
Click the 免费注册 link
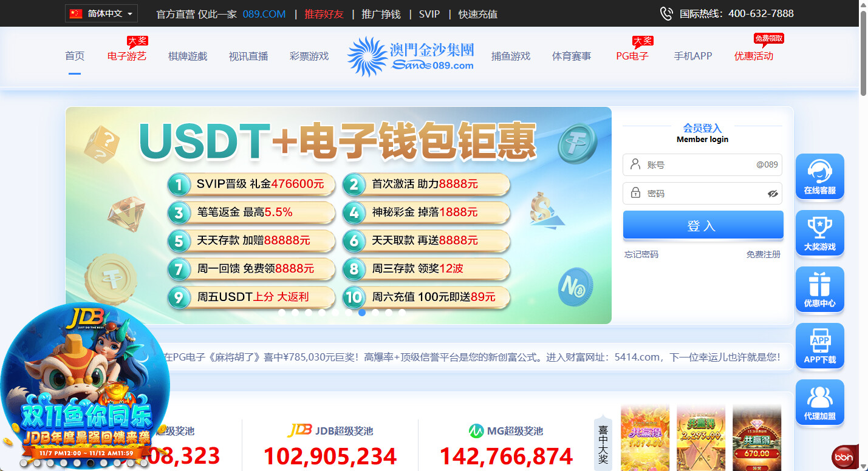click(x=763, y=254)
